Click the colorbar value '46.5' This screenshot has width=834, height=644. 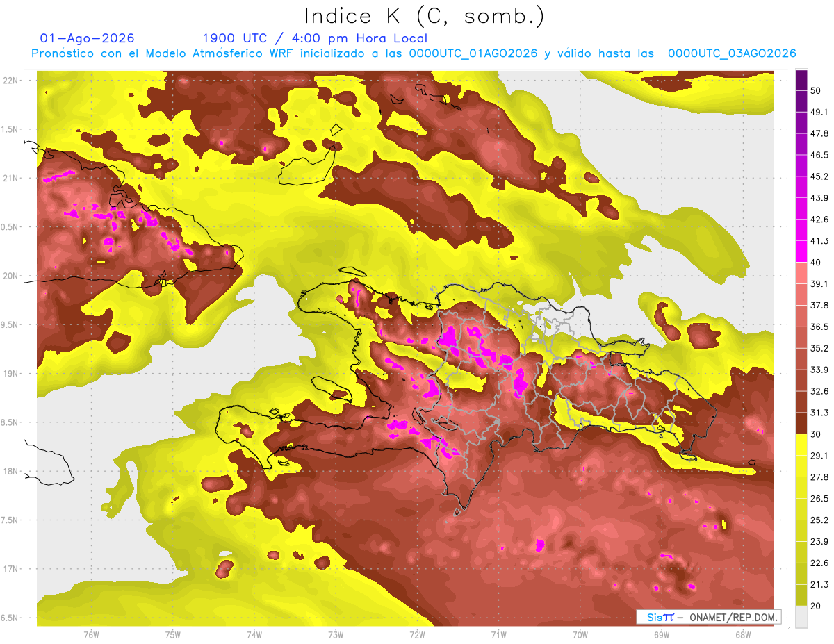[x=819, y=155]
